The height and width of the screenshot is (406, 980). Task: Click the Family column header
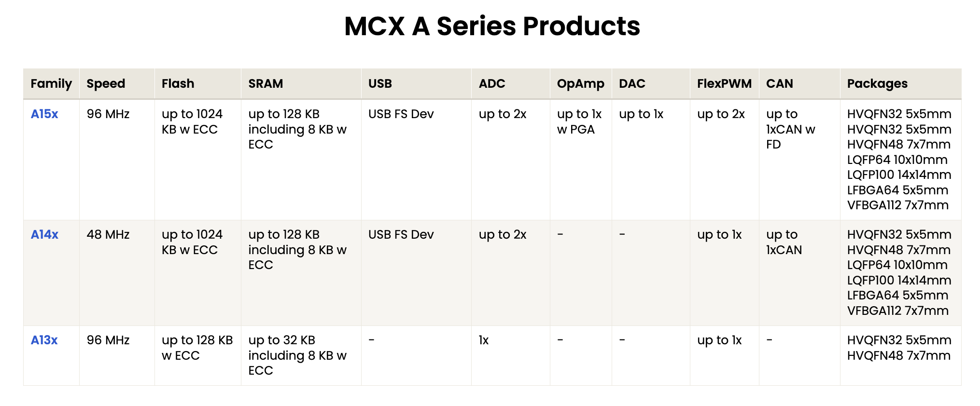(51, 84)
